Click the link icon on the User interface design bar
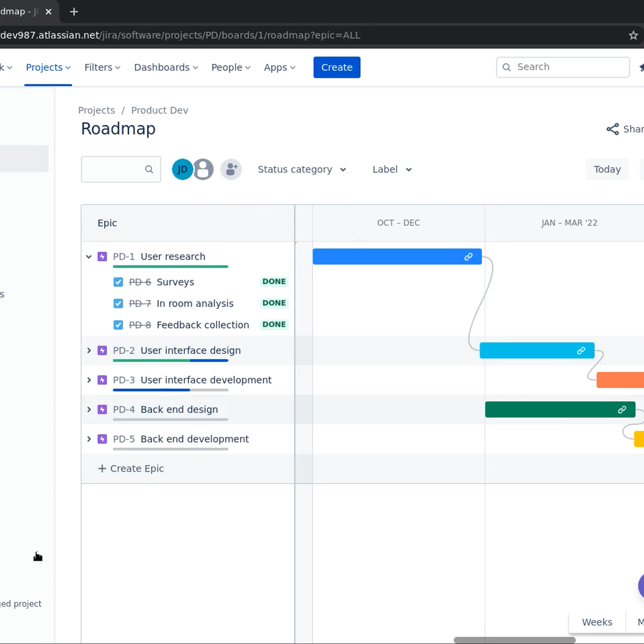 [x=581, y=351]
